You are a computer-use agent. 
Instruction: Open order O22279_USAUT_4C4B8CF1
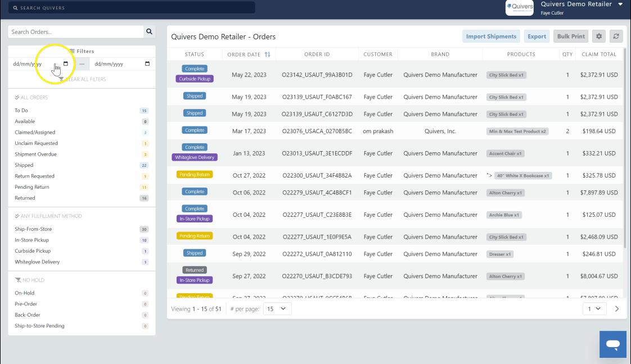[x=317, y=193]
